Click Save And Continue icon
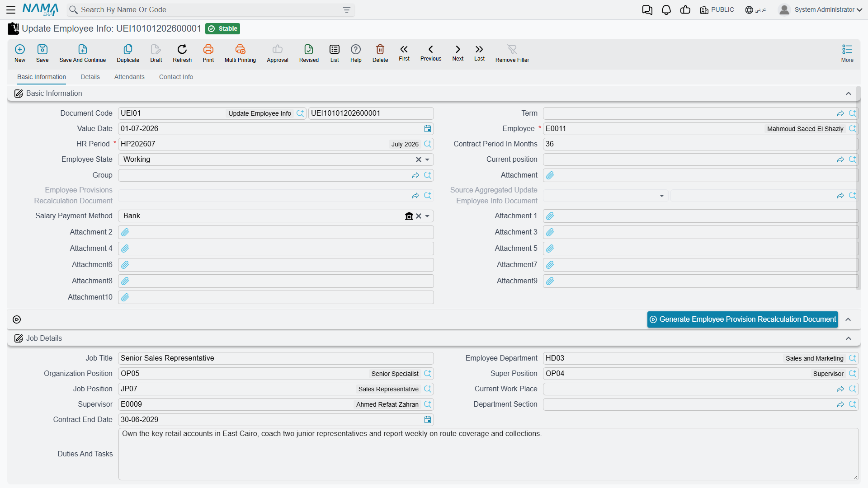 point(83,49)
